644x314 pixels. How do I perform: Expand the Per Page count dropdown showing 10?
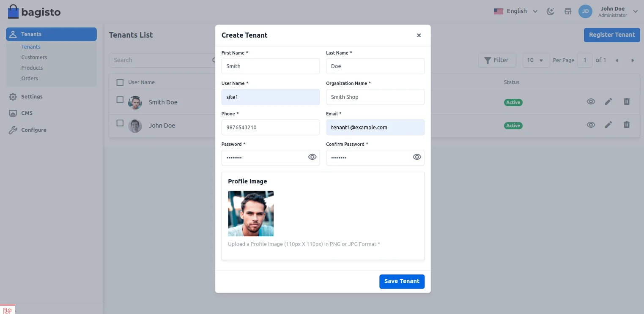(536, 60)
